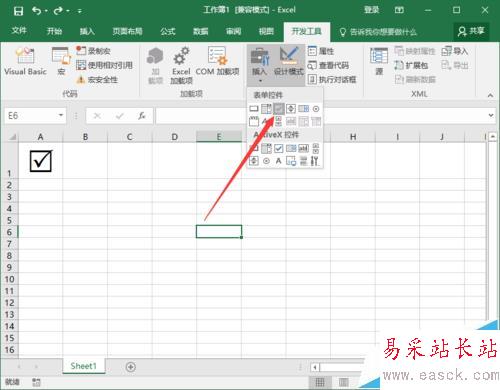Open the 宏 (Macros) dialog
Image resolution: width=500 pixels, height=390 pixels.
61,61
